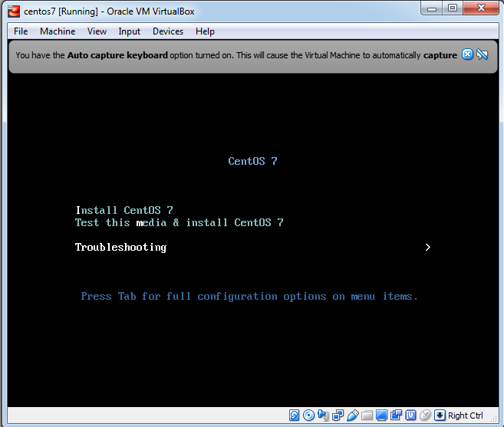Image resolution: width=504 pixels, height=427 pixels.
Task: Click the optical disc status icon
Action: point(309,415)
